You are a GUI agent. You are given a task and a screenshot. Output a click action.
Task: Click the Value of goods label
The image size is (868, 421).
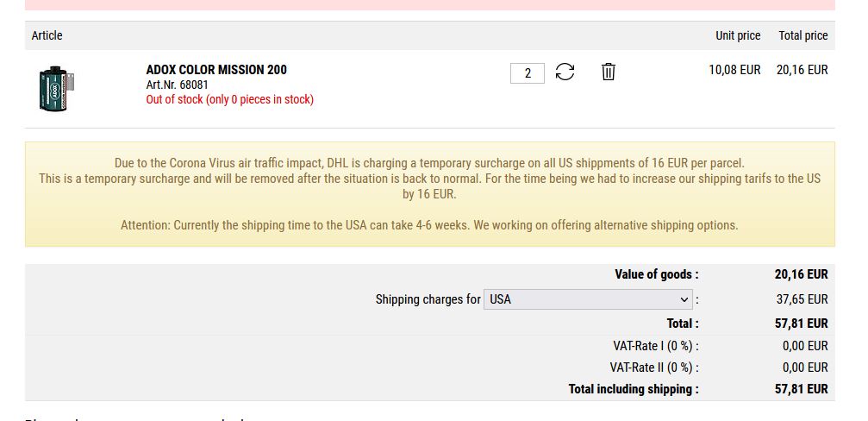pyautogui.click(x=657, y=274)
